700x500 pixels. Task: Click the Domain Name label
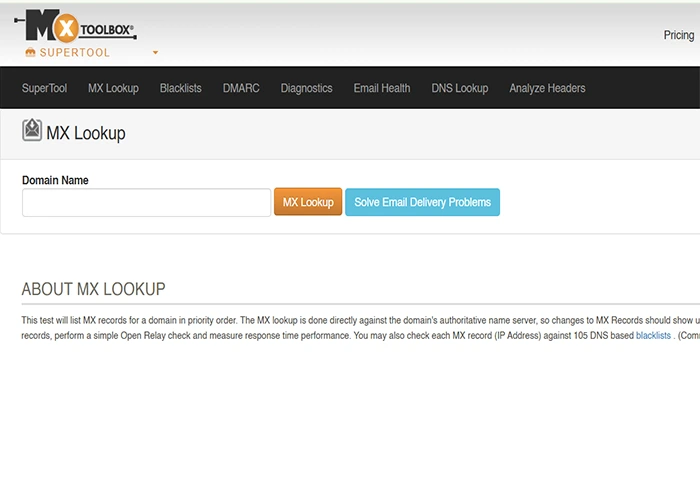[x=55, y=180]
